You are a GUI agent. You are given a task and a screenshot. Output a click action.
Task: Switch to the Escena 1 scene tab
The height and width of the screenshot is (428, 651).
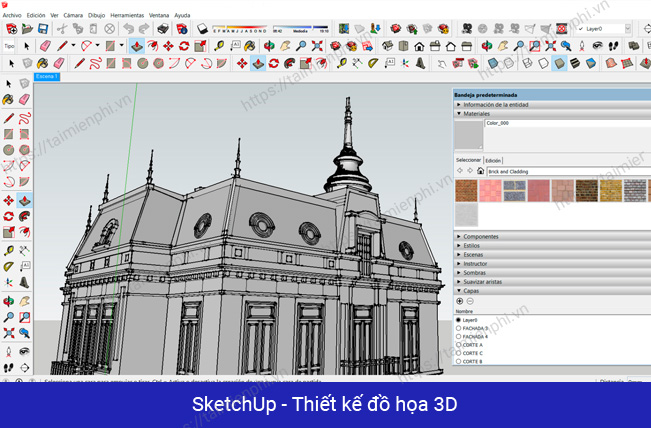[x=47, y=76]
